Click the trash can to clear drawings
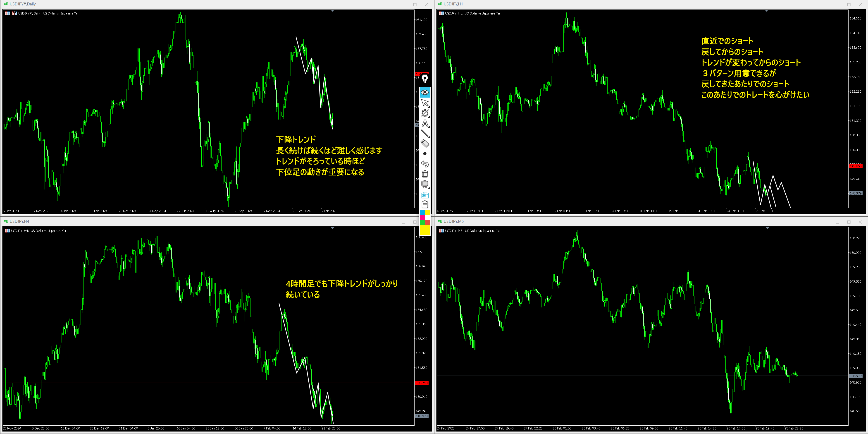 424,174
